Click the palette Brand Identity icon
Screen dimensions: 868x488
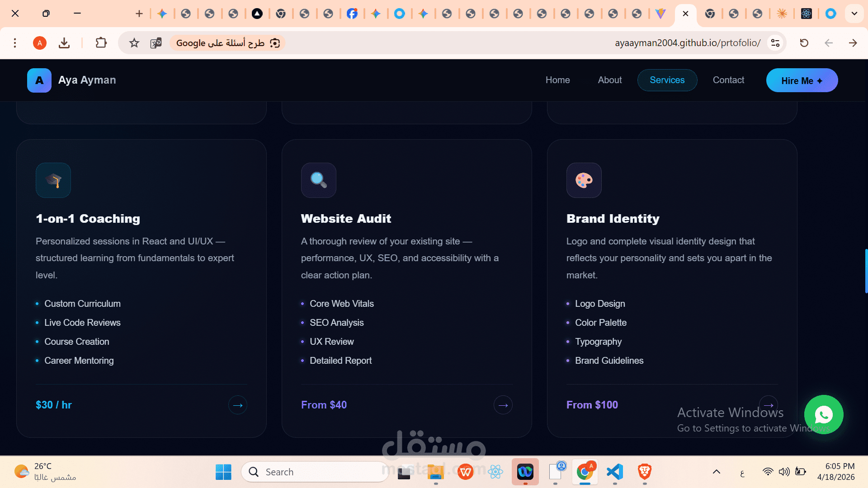tap(584, 180)
